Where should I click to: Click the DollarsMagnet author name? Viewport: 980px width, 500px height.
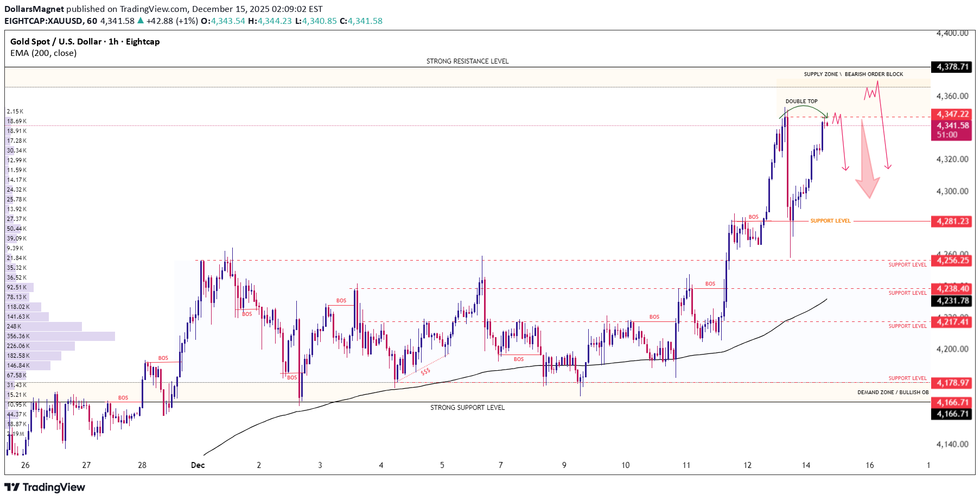pos(34,9)
